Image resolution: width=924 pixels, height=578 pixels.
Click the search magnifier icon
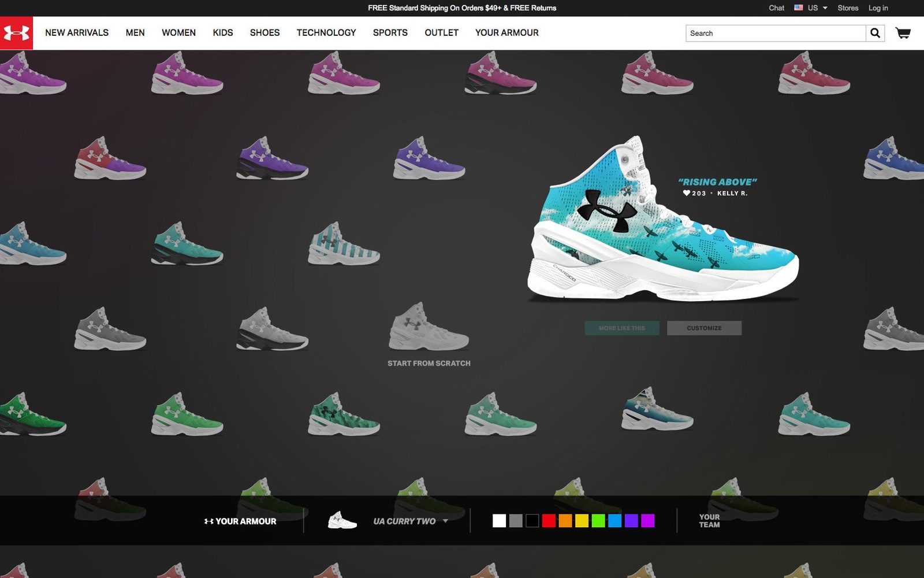[875, 33]
